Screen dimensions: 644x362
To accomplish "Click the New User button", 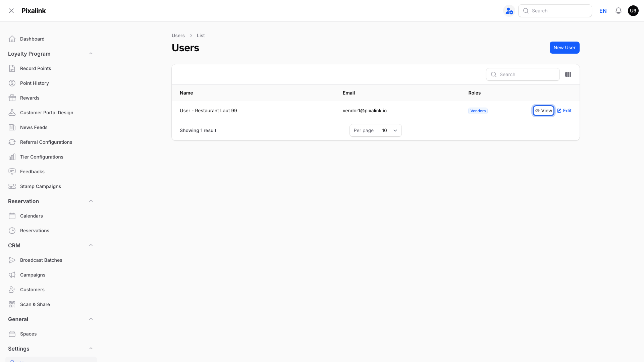I will [565, 48].
